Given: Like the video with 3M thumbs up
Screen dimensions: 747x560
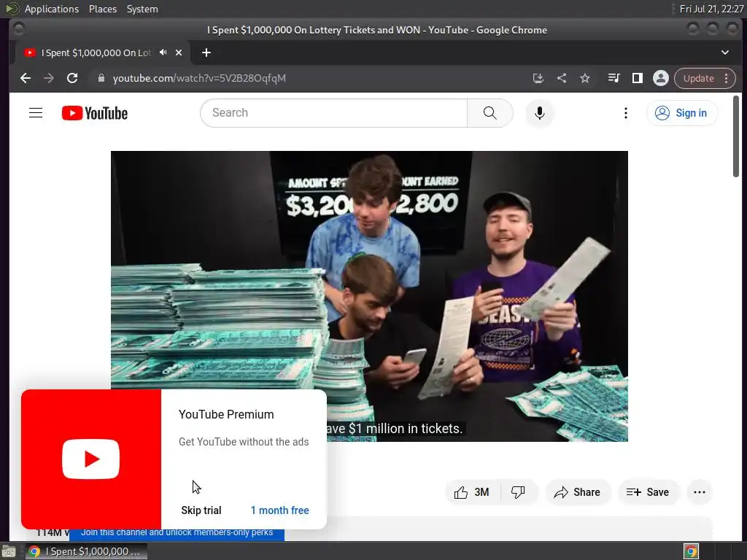Looking at the screenshot, I should pyautogui.click(x=472, y=492).
